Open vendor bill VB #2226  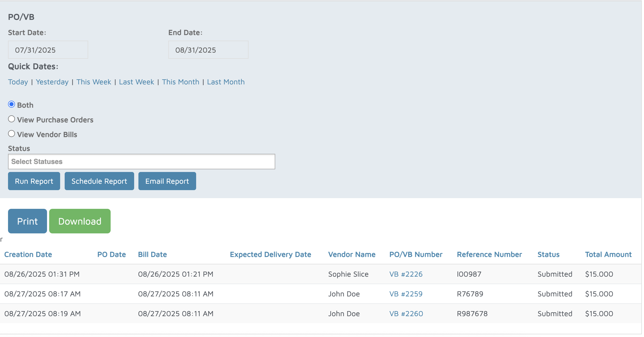click(406, 274)
